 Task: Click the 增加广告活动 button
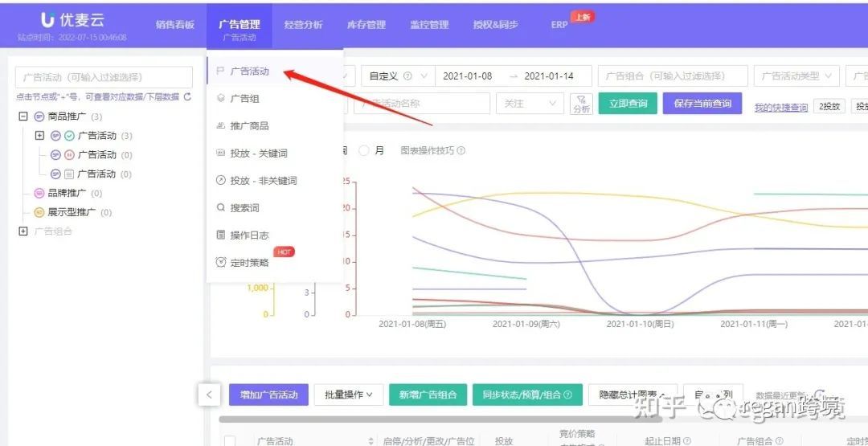(269, 395)
